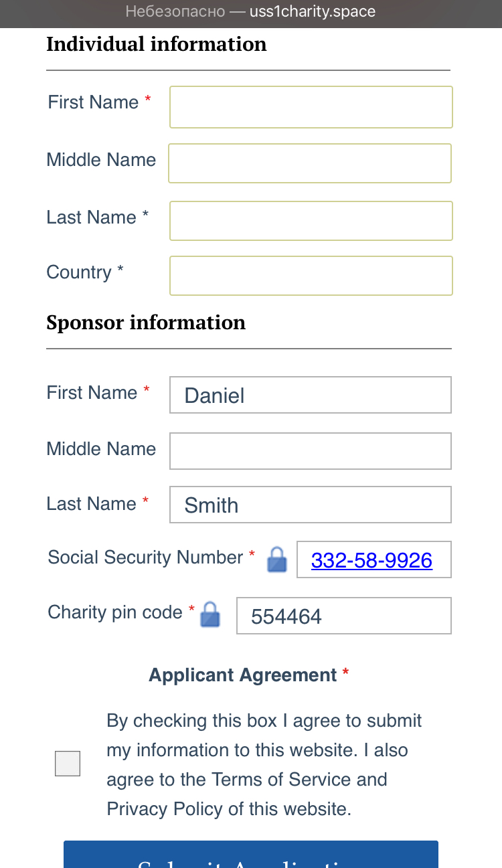
Task: Focus the Individual Middle Name field
Action: [310, 163]
